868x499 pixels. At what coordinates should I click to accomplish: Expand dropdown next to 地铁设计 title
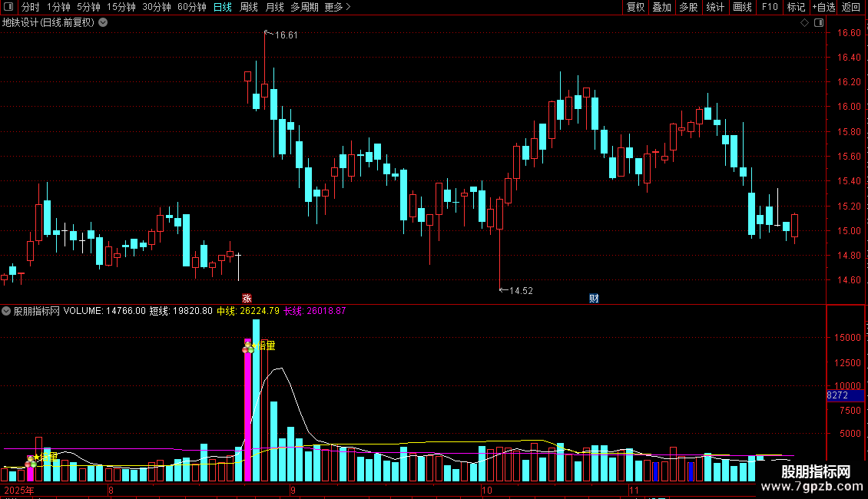[103, 23]
